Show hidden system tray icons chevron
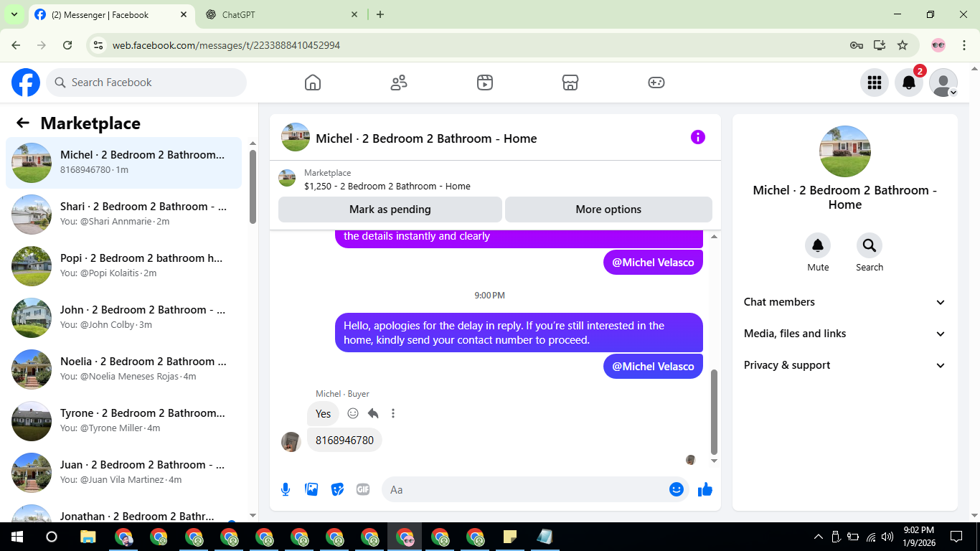Viewport: 980px width, 551px height. click(819, 537)
